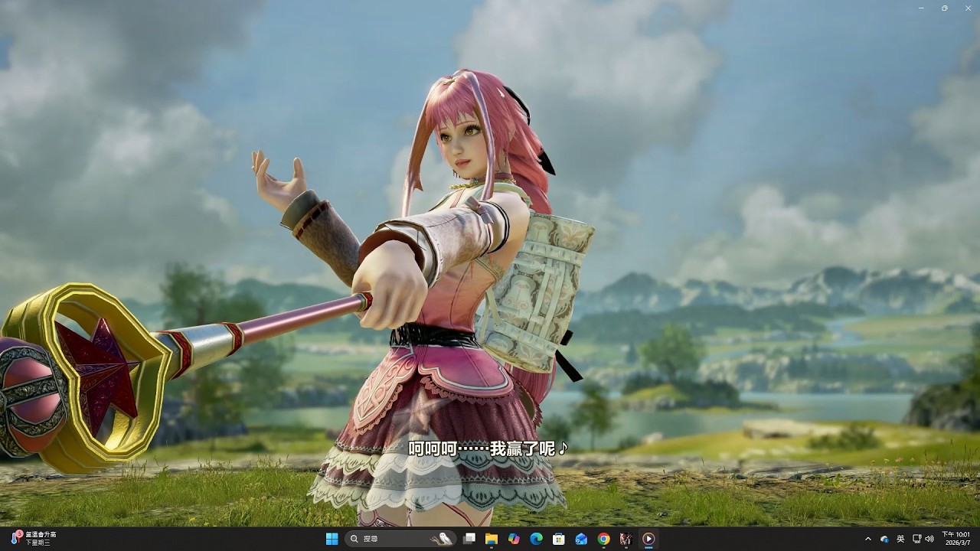
Task: Open File Explorer from the taskbar
Action: click(x=492, y=539)
